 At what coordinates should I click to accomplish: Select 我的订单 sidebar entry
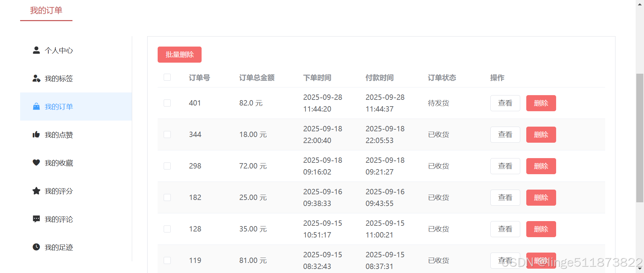[76, 107]
